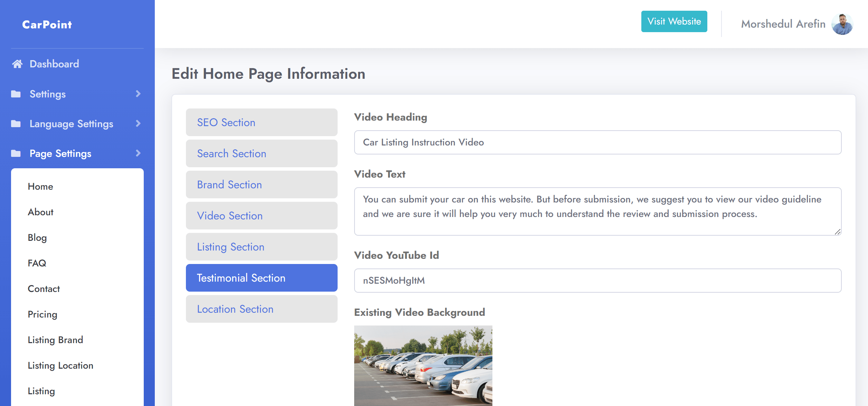868x406 pixels.
Task: Collapse the Page Settings chevron
Action: (x=138, y=153)
